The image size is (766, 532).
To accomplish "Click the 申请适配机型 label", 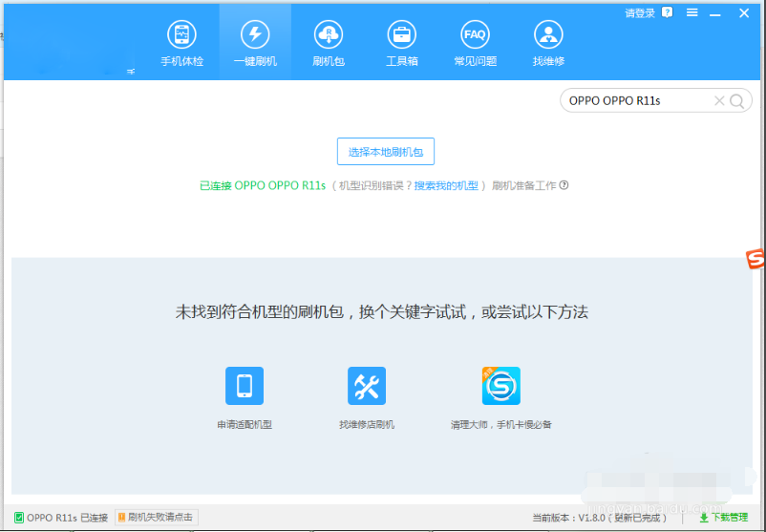I will [245, 424].
